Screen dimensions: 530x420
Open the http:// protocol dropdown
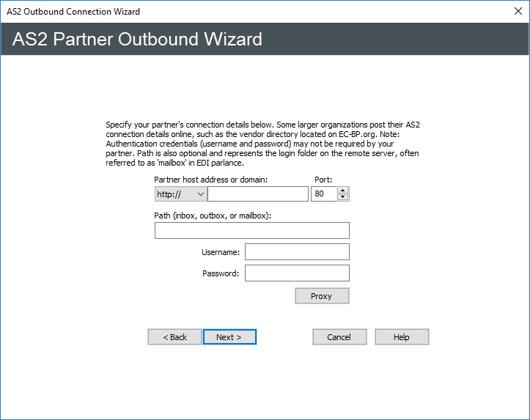[180, 194]
